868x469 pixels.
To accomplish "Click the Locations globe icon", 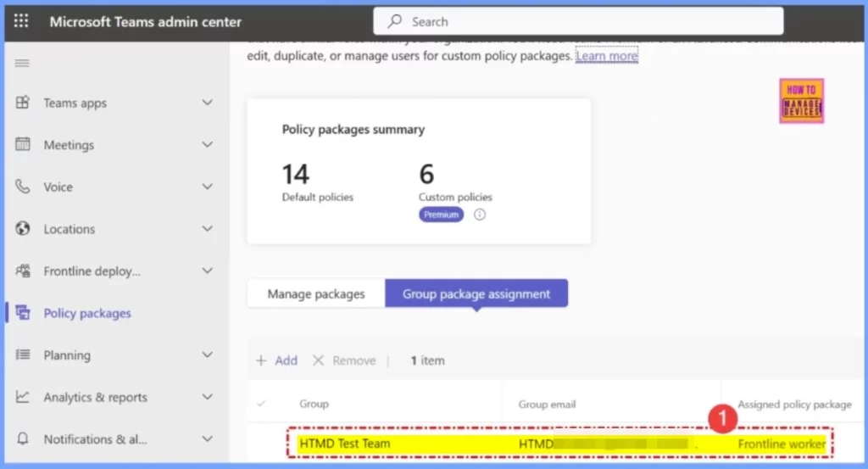I will coord(23,228).
